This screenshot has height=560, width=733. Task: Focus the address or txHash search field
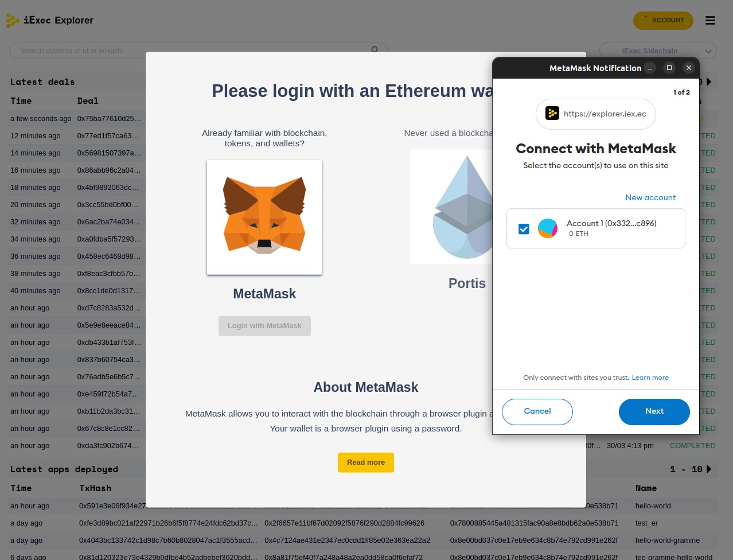pos(192,50)
